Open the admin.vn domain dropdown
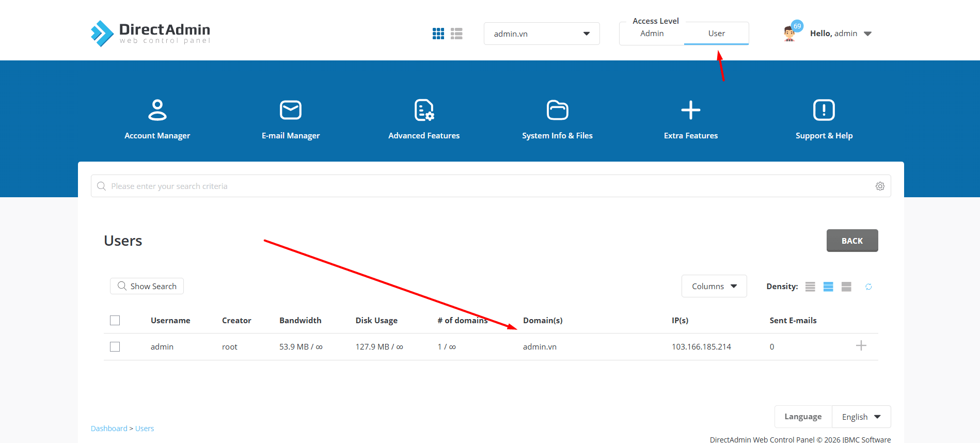Screen dimensions: 980x443 [x=541, y=34]
